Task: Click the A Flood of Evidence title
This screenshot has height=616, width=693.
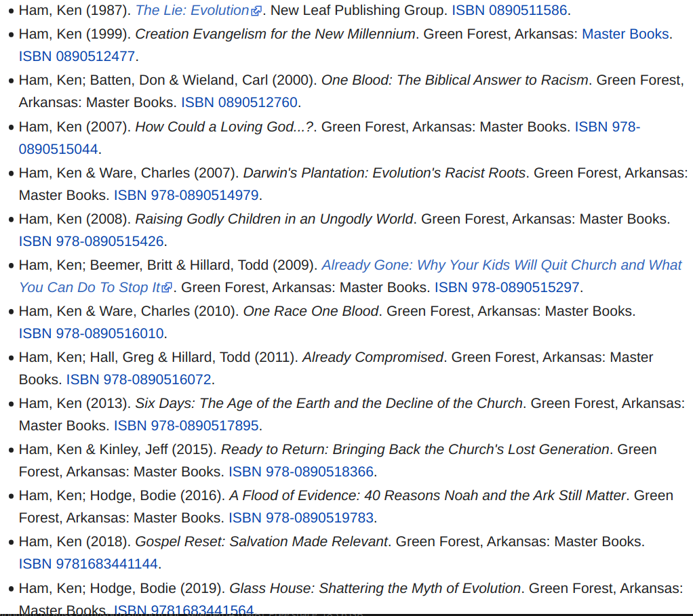Action: click(427, 495)
